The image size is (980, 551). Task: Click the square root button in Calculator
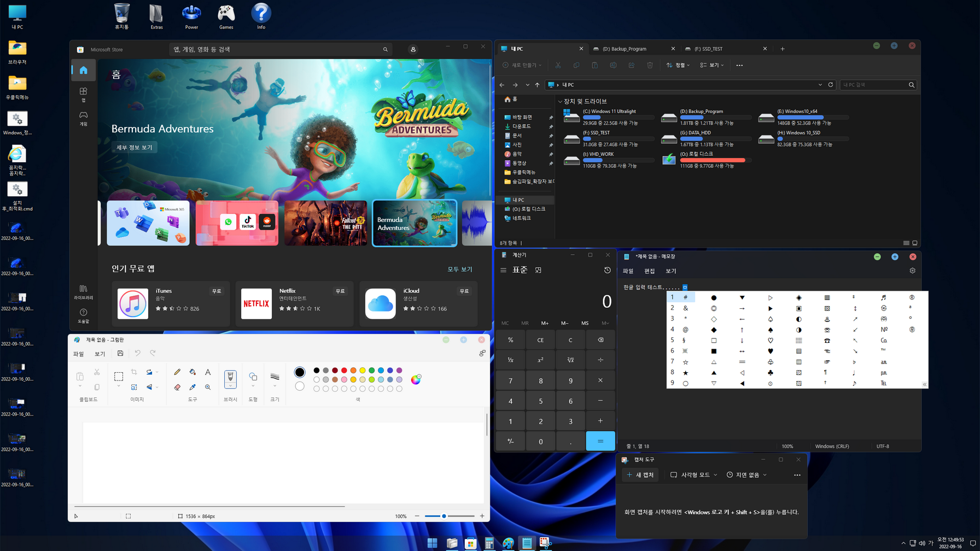[x=570, y=360]
